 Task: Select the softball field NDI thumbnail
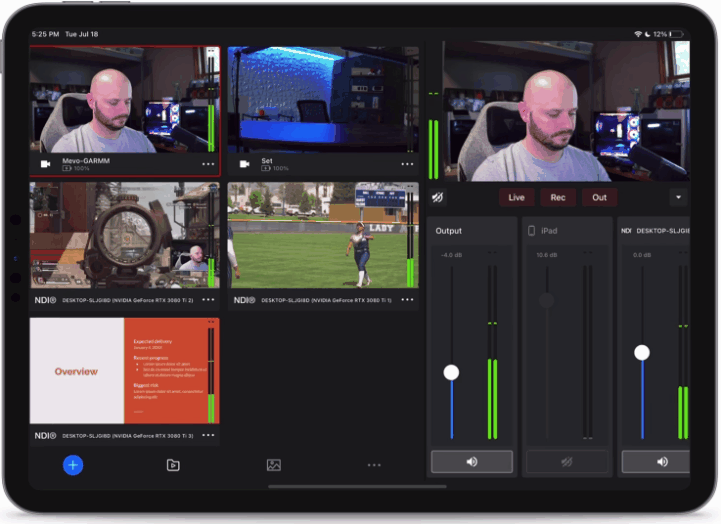tap(323, 235)
